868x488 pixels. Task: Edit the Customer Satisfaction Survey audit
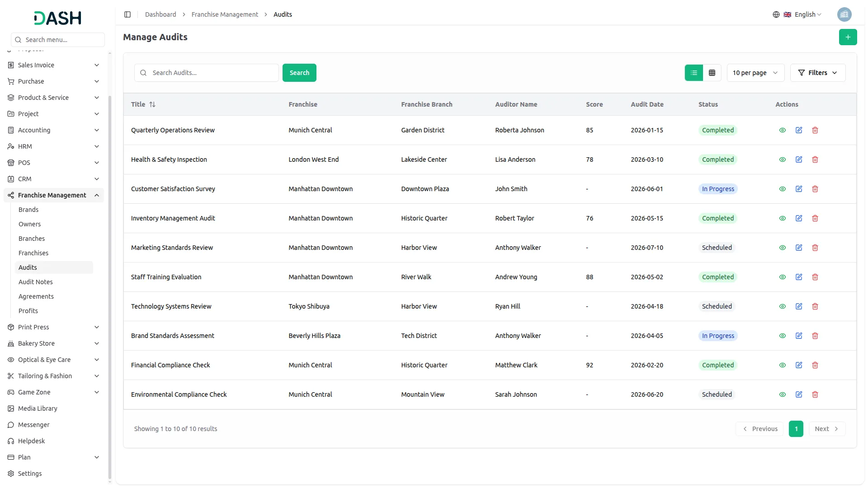(798, 189)
